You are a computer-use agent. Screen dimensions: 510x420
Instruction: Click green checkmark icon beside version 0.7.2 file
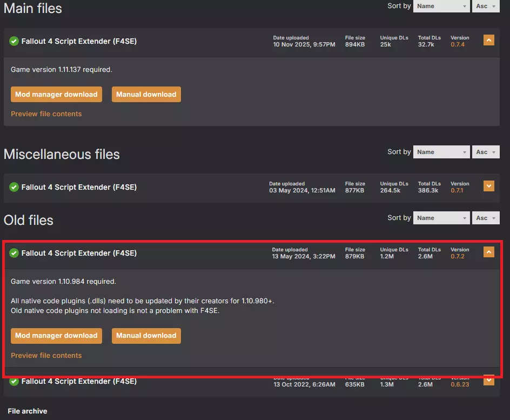click(x=14, y=253)
